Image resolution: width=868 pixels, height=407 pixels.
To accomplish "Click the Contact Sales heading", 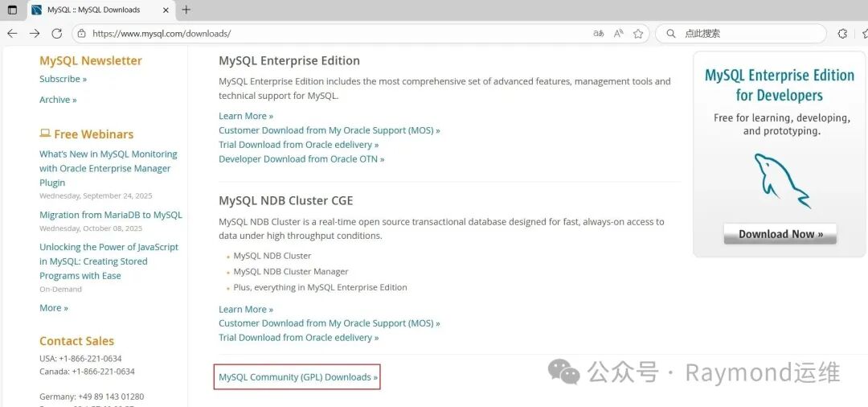I will [x=76, y=341].
